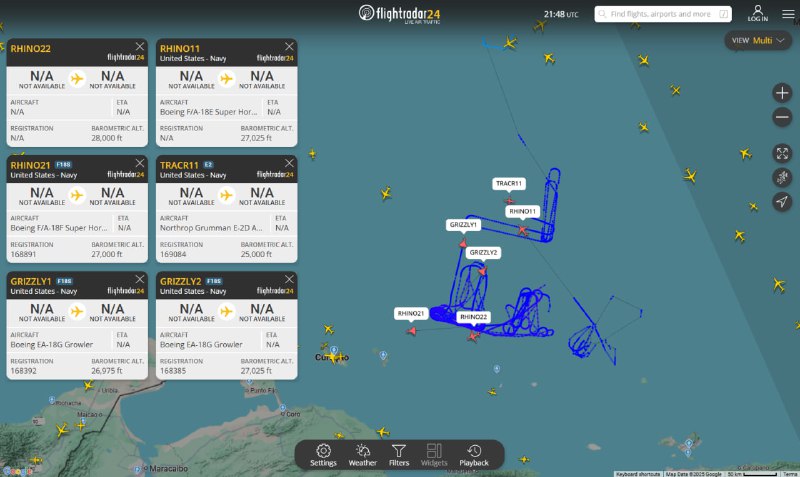
Task: Open the hamburger main menu
Action: point(788,14)
